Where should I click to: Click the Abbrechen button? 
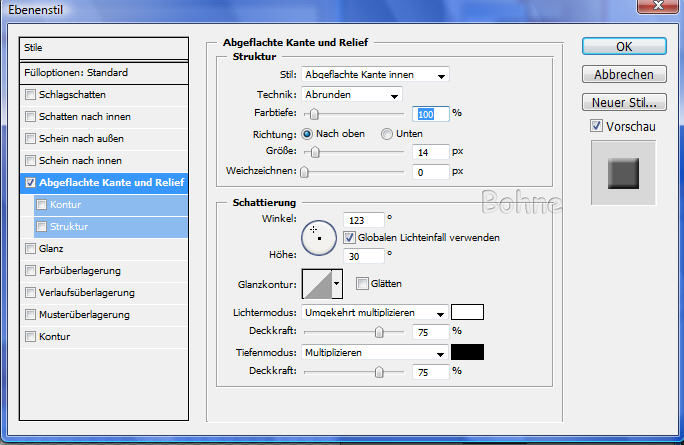click(624, 74)
